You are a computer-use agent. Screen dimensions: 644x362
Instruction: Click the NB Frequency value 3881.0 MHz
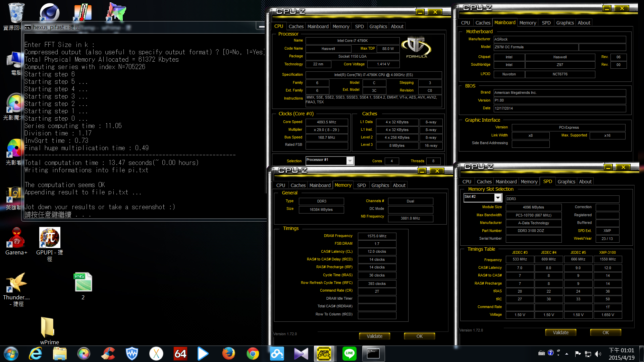pyautogui.click(x=410, y=218)
